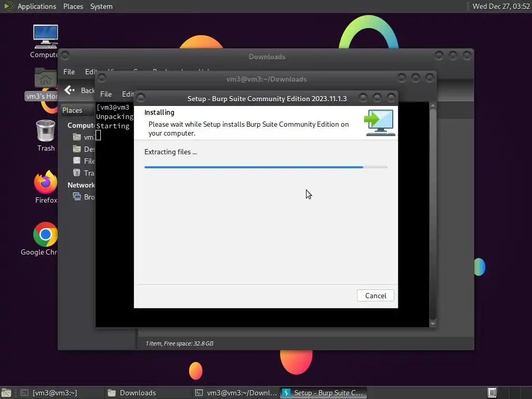Click the "Unpacking" line in the terminal
Image resolution: width=532 pixels, height=399 pixels.
point(115,117)
